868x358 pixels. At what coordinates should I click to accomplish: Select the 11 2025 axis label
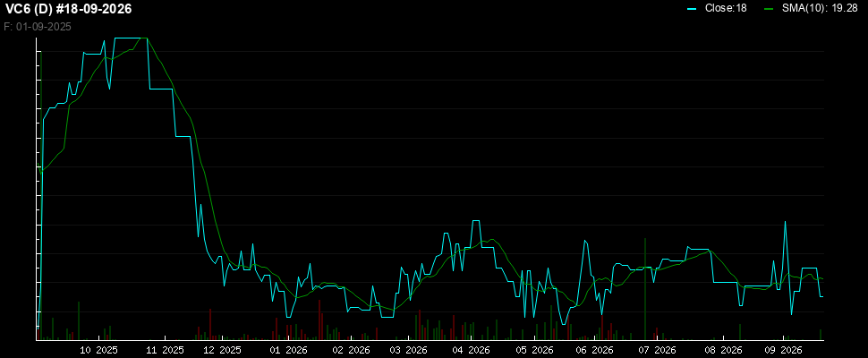coord(165,350)
